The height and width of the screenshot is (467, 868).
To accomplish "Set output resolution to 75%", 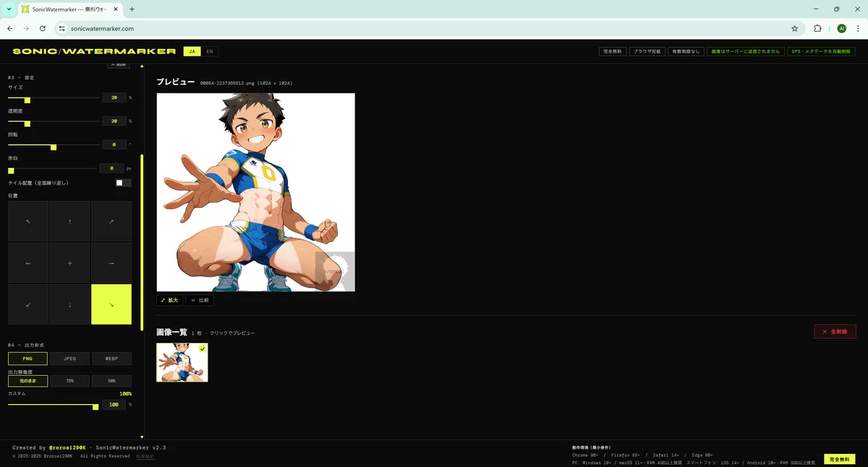I will 69,381.
